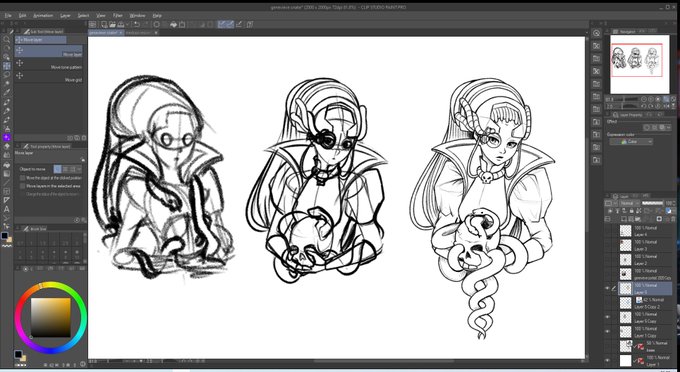This screenshot has height=372, width=680.
Task: Open the Filter menu
Action: [x=118, y=16]
